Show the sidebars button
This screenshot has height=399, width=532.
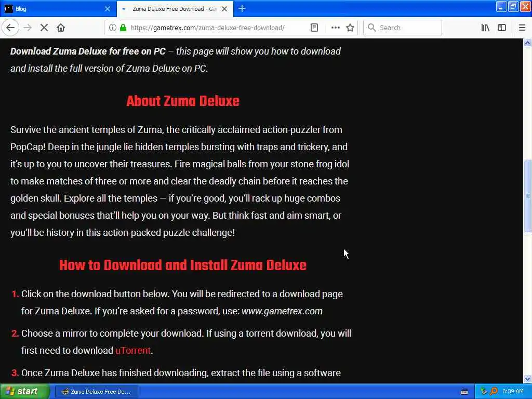pyautogui.click(x=502, y=28)
